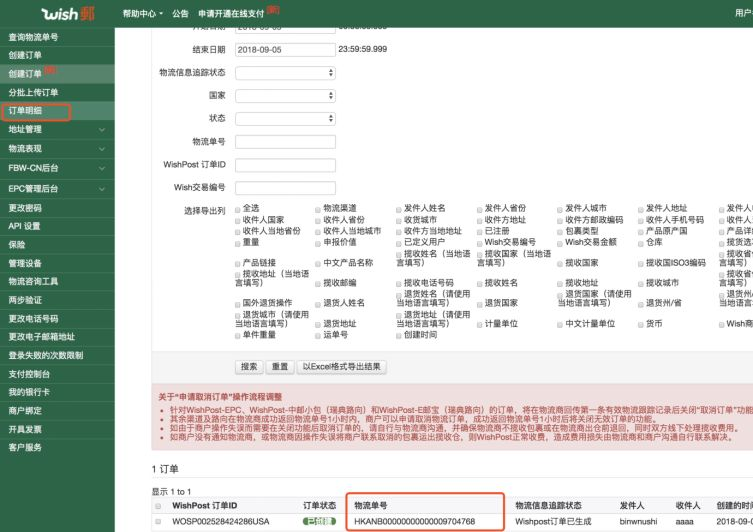This screenshot has height=532, width=753.
Task: Click the Wishpost订单已生成 status cell
Action: [553, 521]
